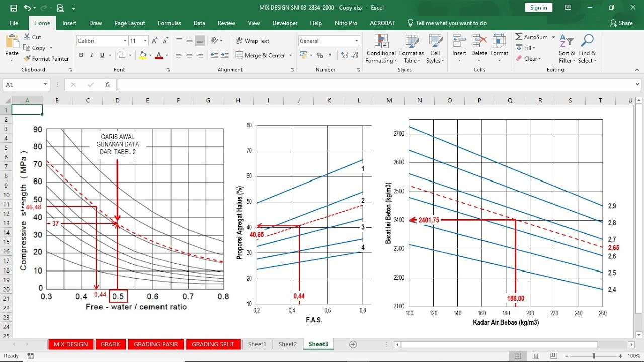Open the font color palette arrow
Image resolution: width=644 pixels, height=362 pixels.
(167, 55)
